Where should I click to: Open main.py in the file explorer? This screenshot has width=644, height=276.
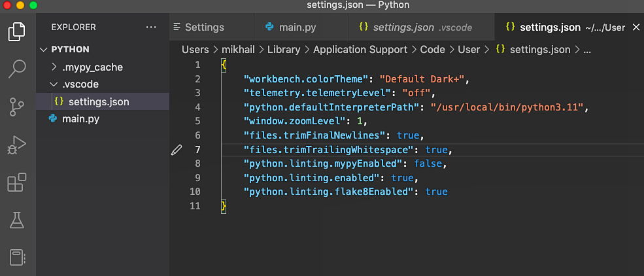80,119
